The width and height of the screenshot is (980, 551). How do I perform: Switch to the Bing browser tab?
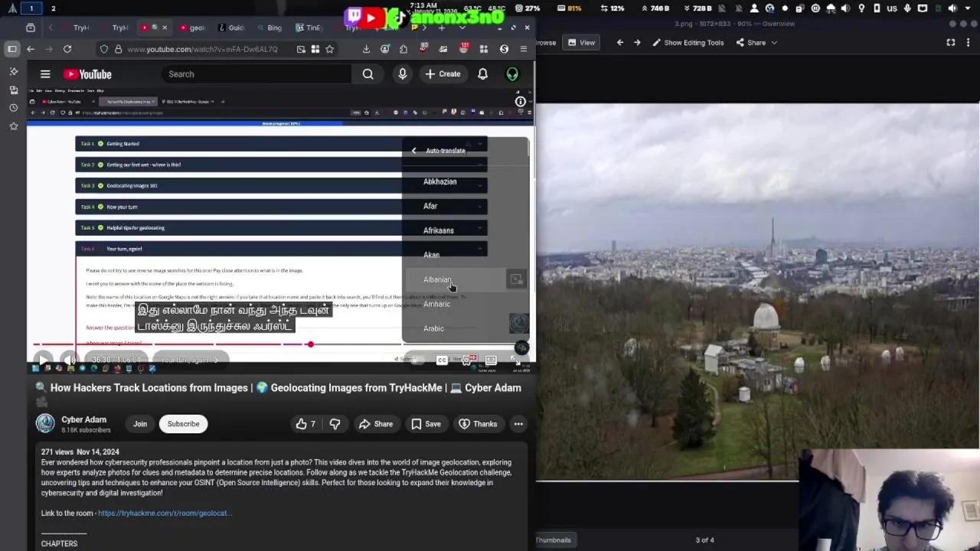coord(269,28)
